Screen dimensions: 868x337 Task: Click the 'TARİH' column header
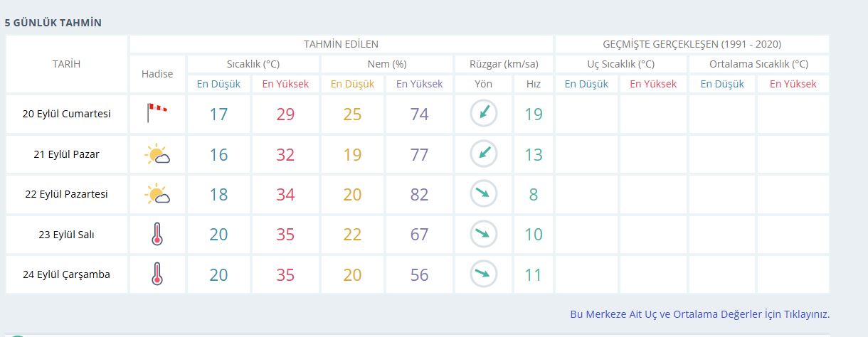[x=67, y=64]
